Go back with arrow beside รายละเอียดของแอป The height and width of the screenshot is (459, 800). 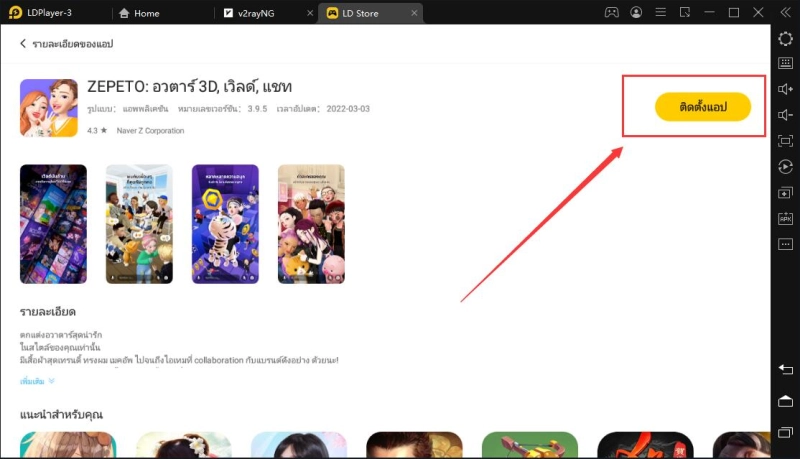[22, 43]
